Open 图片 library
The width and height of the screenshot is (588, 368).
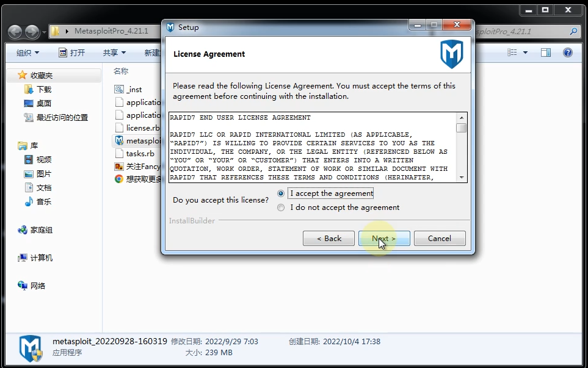(44, 174)
